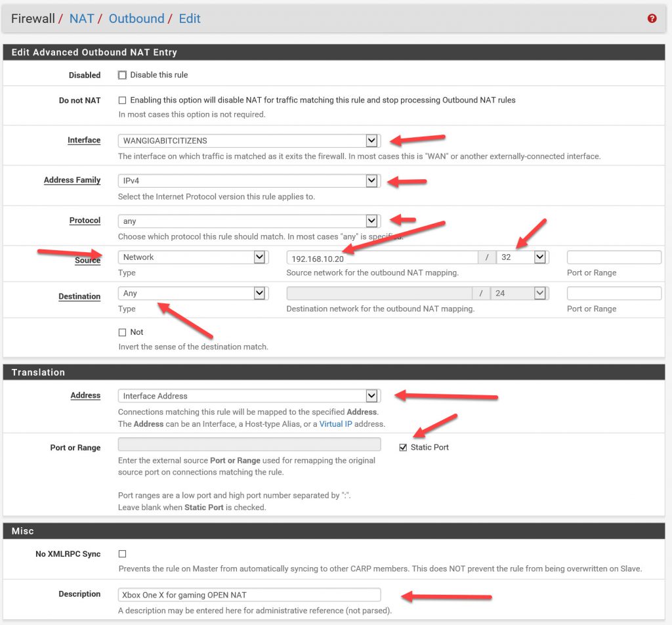Click the Firewall breadcrumb text
The height and width of the screenshot is (625, 672).
point(33,18)
